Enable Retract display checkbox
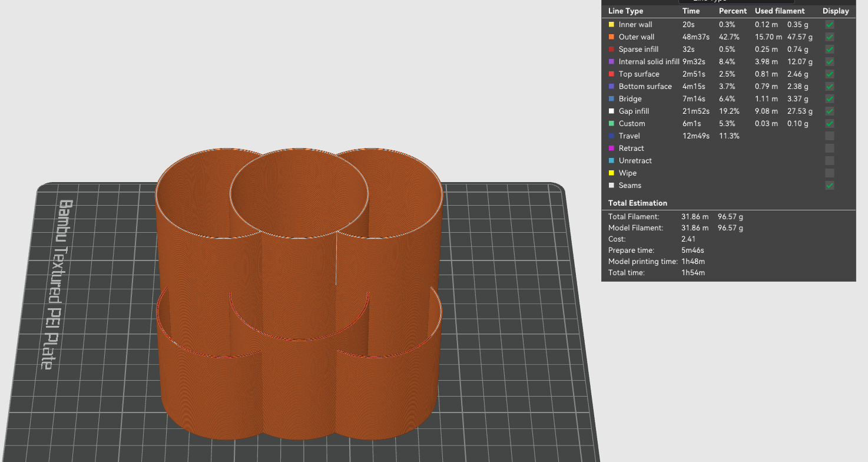The width and height of the screenshot is (868, 462). [829, 148]
